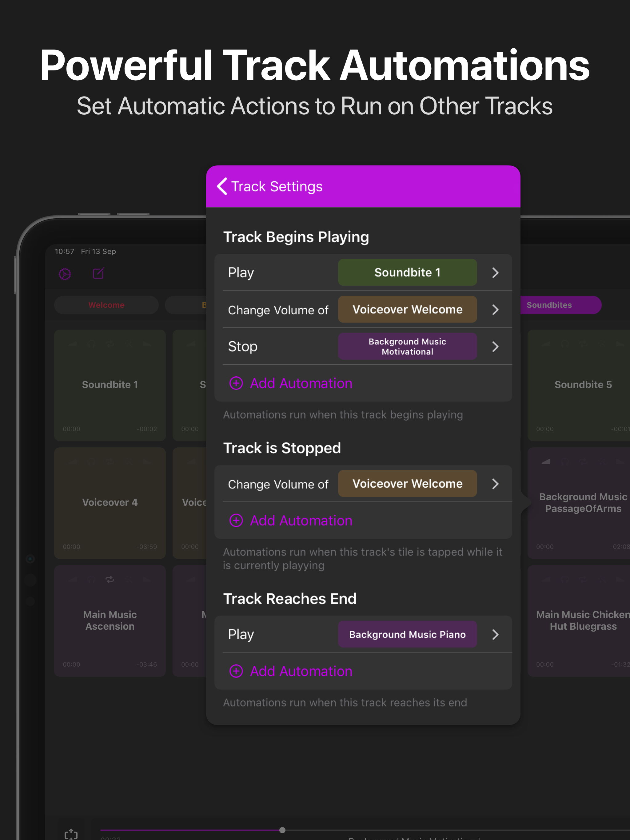Tap fade-in icon on Main Music Ascension tile
The width and height of the screenshot is (630, 840).
point(73,580)
